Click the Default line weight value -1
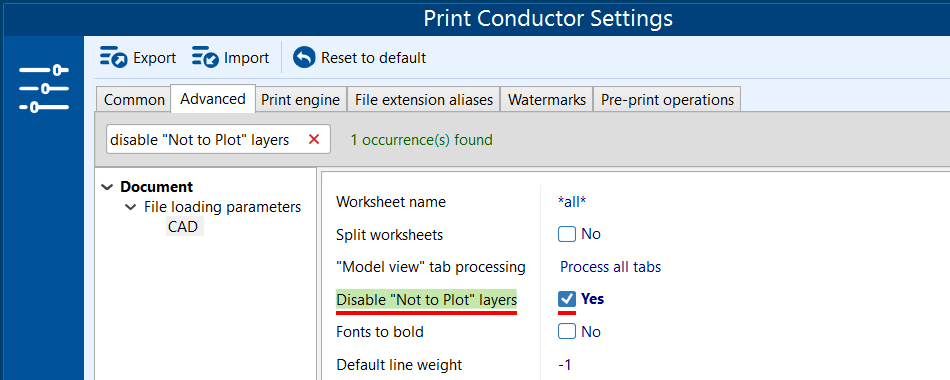The width and height of the screenshot is (950, 380). [565, 365]
